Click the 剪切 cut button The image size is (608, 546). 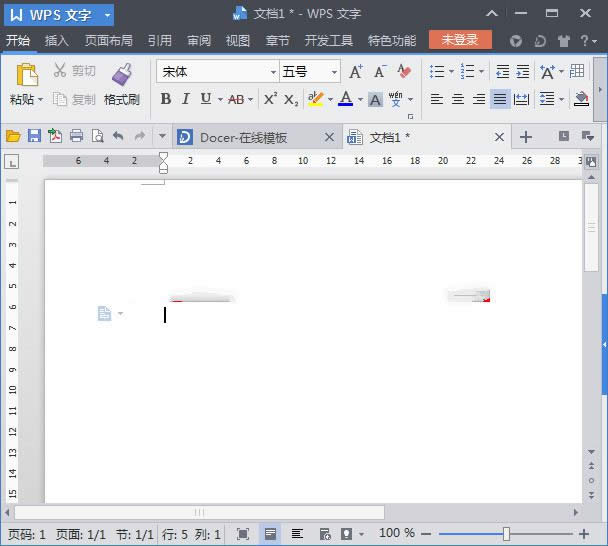[x=74, y=71]
